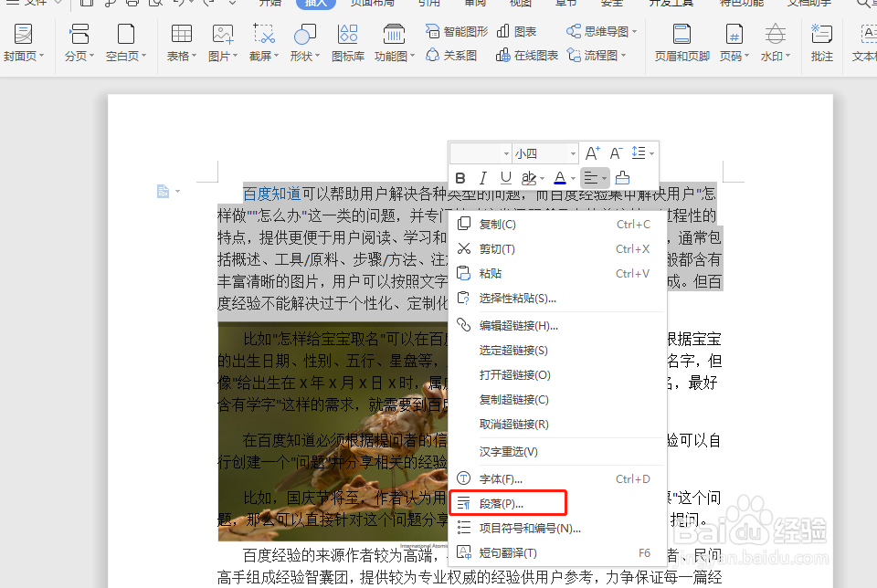Toggle italic in the mini toolbar
The height and width of the screenshot is (588, 877).
coord(482,178)
